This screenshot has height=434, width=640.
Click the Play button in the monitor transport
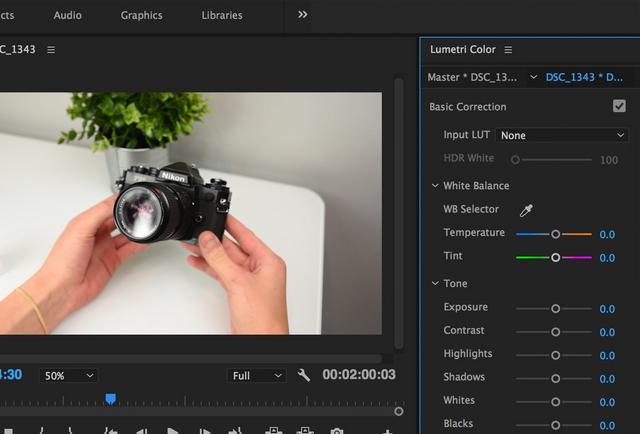click(x=173, y=431)
